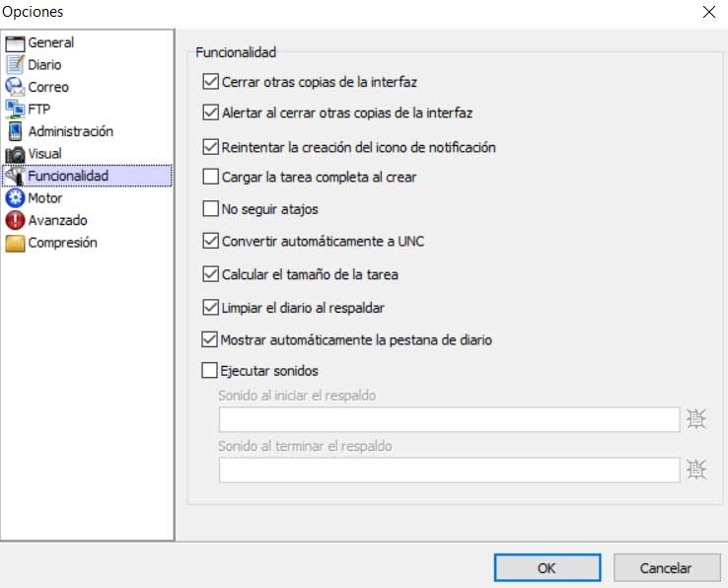Image resolution: width=728 pixels, height=588 pixels.
Task: Click the Motor gear icon
Action: click(15, 198)
